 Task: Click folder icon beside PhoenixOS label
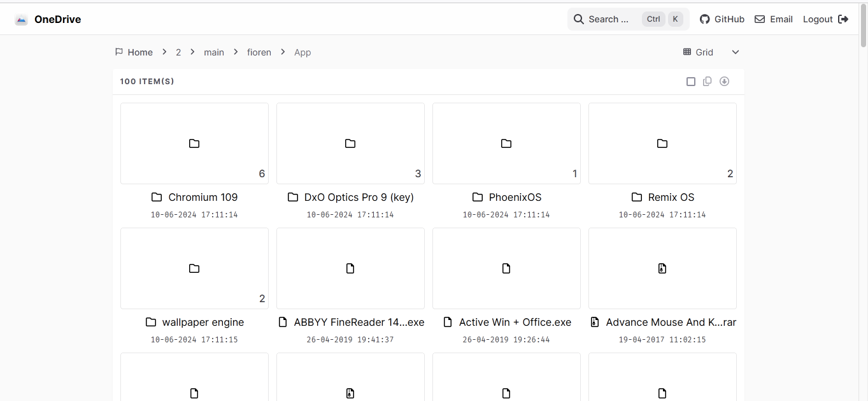click(478, 197)
